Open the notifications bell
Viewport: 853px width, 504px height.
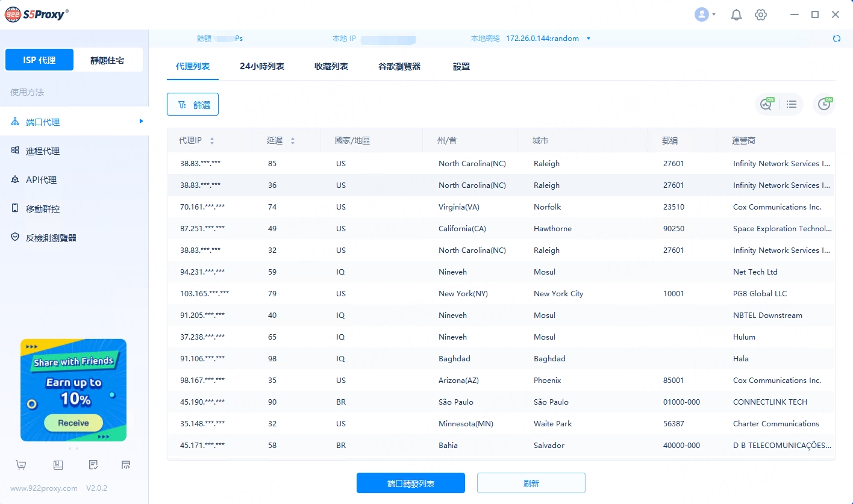pyautogui.click(x=736, y=15)
